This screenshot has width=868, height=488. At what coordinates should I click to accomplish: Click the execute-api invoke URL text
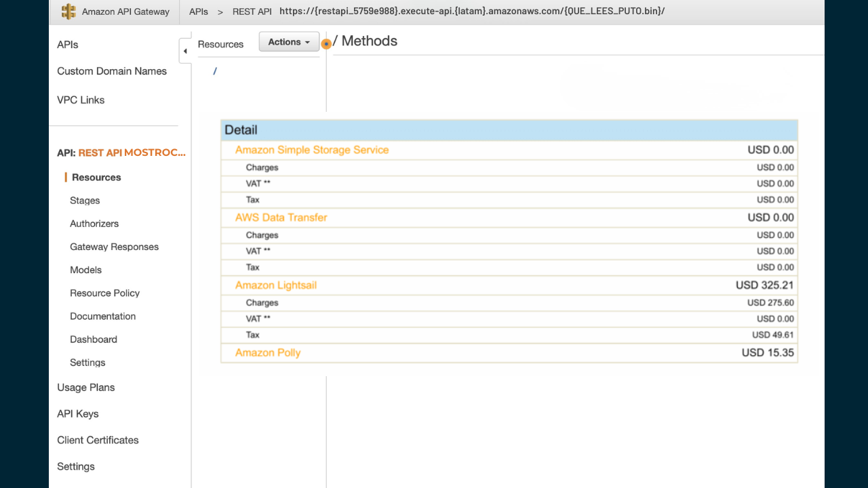472,11
